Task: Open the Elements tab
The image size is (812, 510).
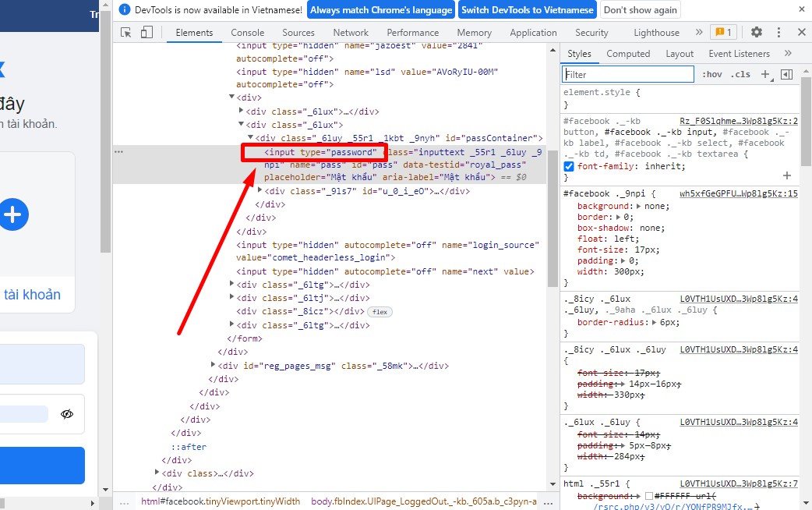Action: [194, 32]
